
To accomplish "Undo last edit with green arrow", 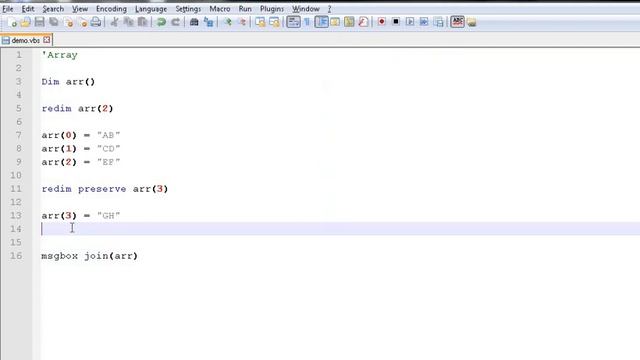I will tap(161, 22).
